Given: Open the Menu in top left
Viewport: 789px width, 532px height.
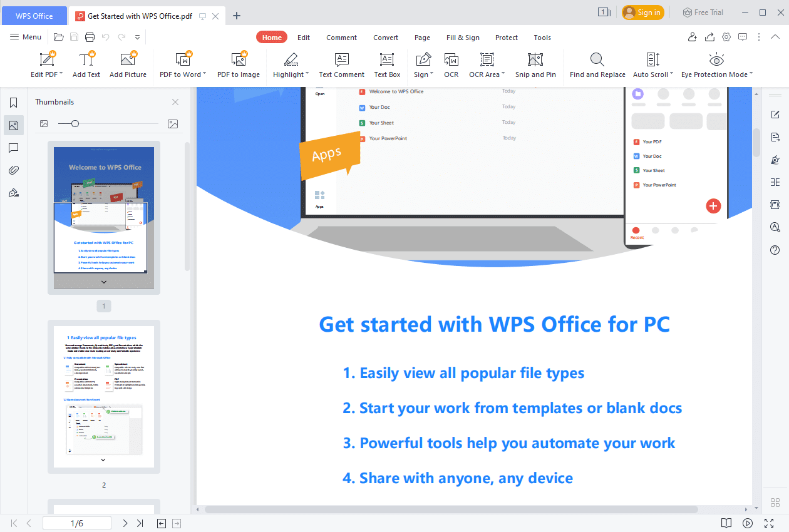Looking at the screenshot, I should pos(25,37).
